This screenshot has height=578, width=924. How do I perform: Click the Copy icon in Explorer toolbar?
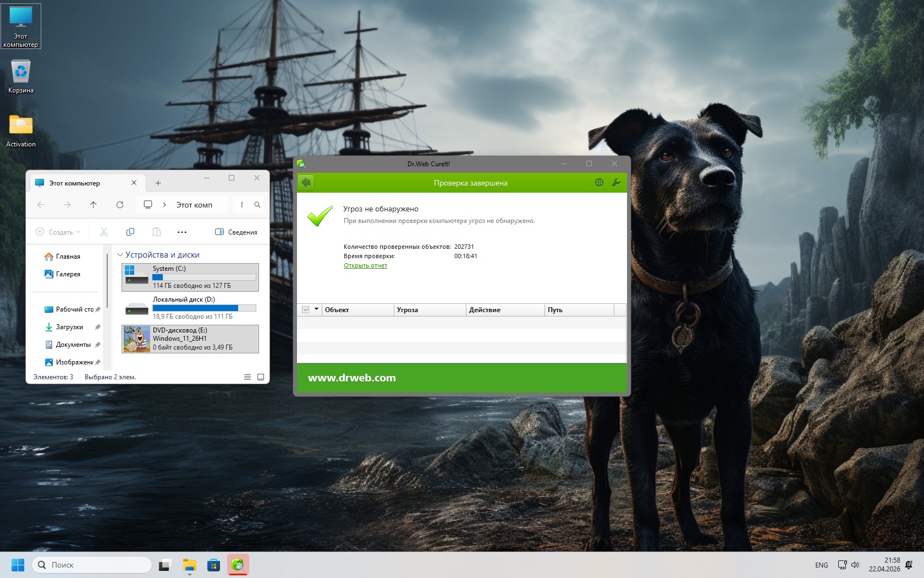pyautogui.click(x=130, y=232)
